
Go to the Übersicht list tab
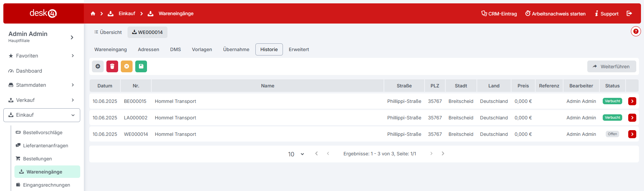pyautogui.click(x=108, y=32)
